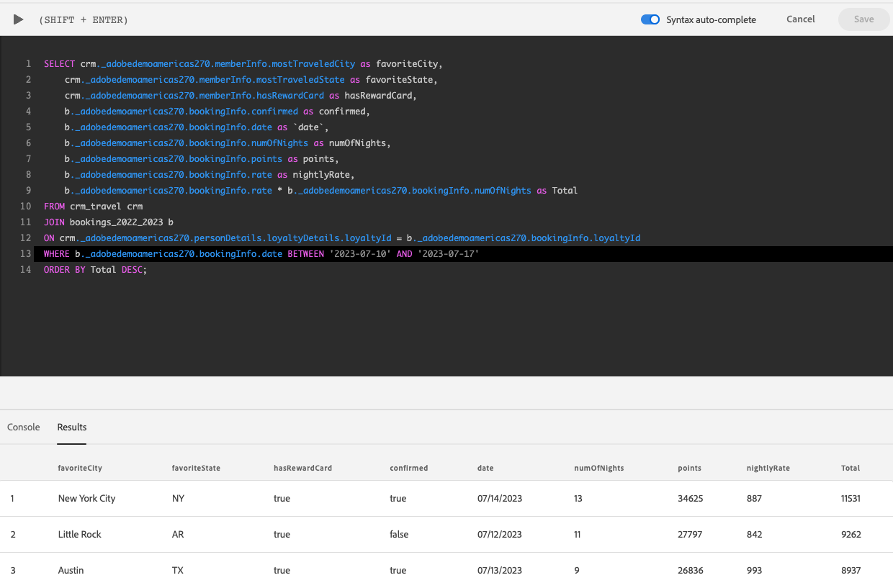The image size is (893, 588).
Task: Click the confirmed column header
Action: (x=409, y=468)
